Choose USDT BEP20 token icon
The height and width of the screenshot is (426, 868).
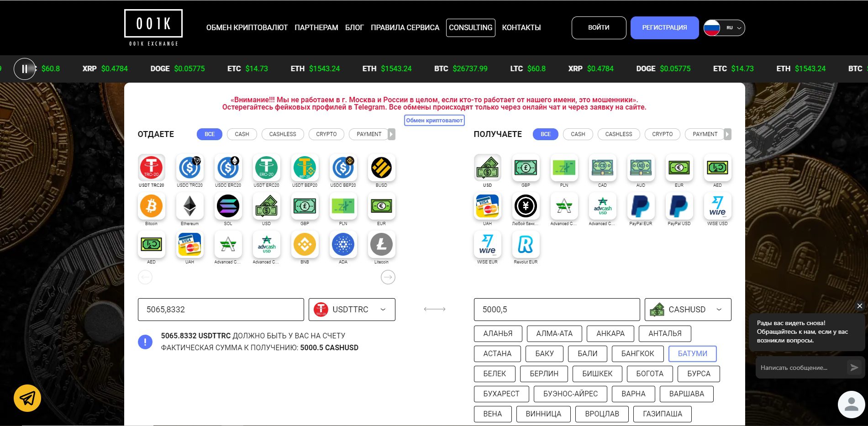pos(305,168)
